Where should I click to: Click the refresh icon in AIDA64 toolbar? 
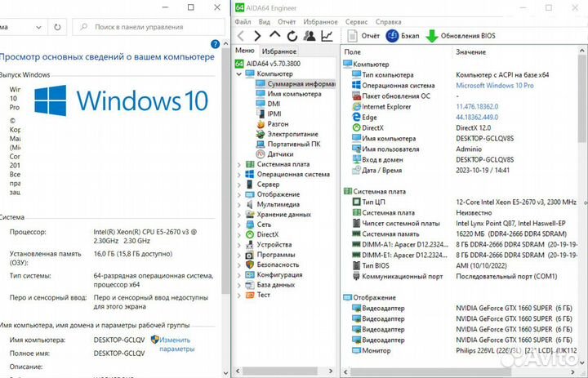coord(292,36)
